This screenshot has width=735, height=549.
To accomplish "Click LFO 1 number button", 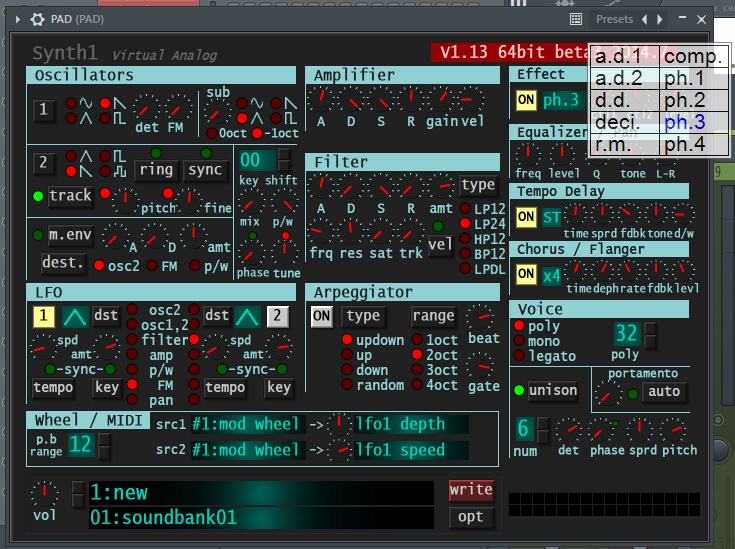I will click(44, 316).
